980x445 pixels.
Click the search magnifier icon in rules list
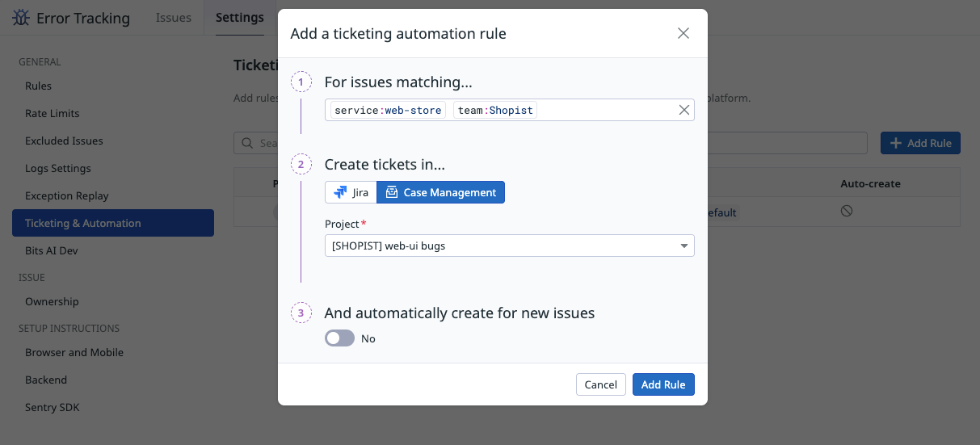click(247, 144)
